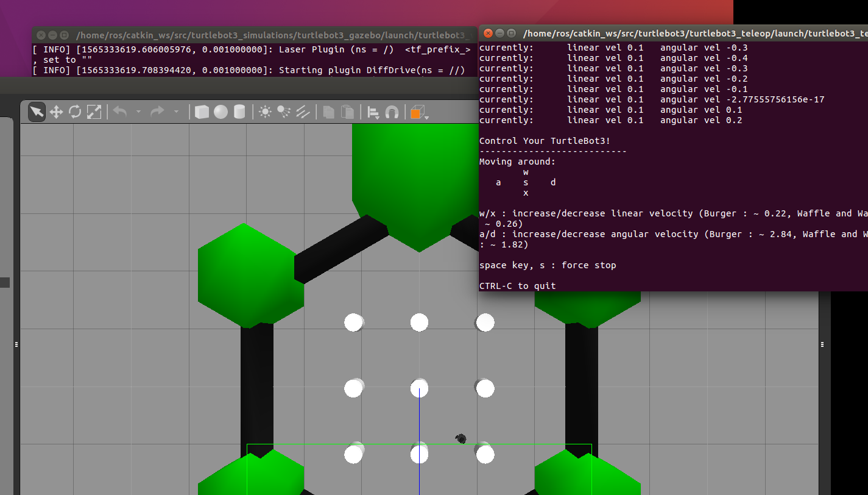Add a point light to the world
The height and width of the screenshot is (495, 868).
point(264,112)
